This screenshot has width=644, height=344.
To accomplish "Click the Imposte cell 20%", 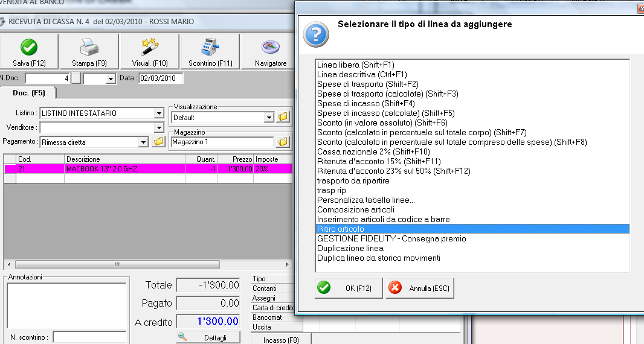I will (x=272, y=169).
